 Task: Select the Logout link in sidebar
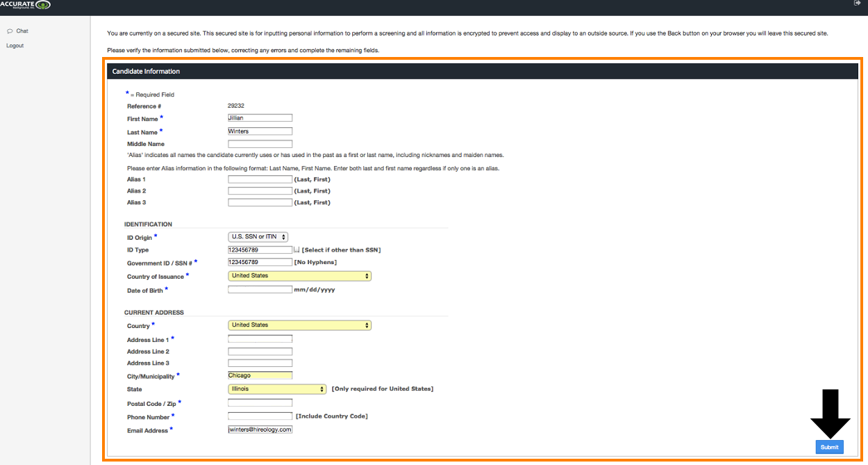15,46
